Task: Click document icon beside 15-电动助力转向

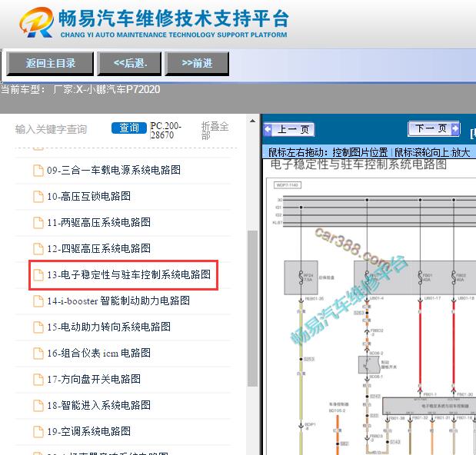Action: (x=38, y=327)
